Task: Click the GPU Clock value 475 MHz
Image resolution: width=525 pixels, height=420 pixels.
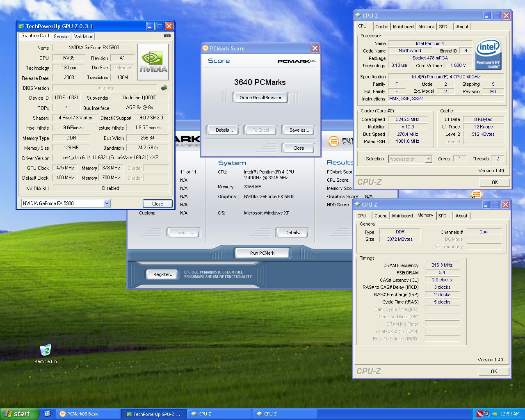Action: [x=65, y=168]
